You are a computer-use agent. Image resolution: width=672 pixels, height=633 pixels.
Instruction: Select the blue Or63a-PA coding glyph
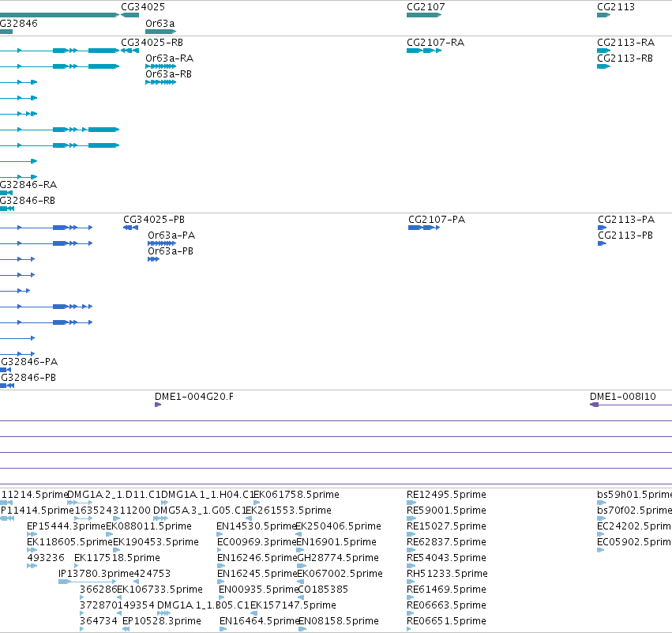tap(162, 243)
